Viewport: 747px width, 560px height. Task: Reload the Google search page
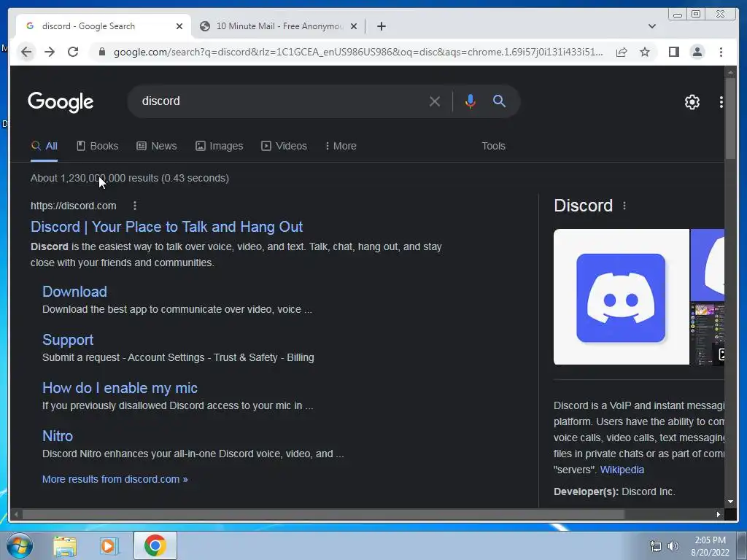[x=73, y=52]
